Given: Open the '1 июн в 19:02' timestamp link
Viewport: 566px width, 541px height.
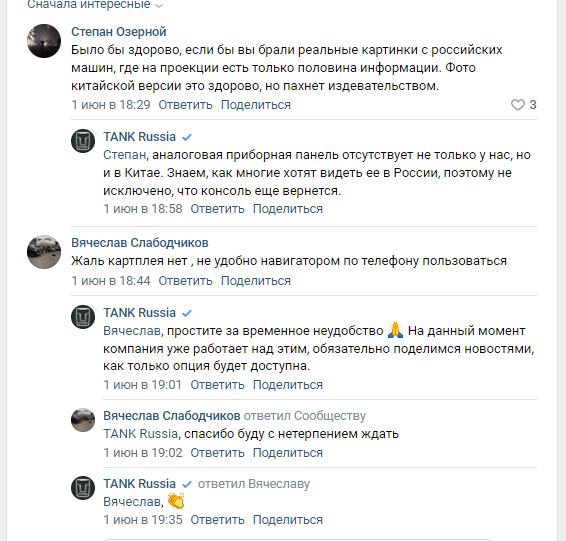Looking at the screenshot, I should [143, 453].
